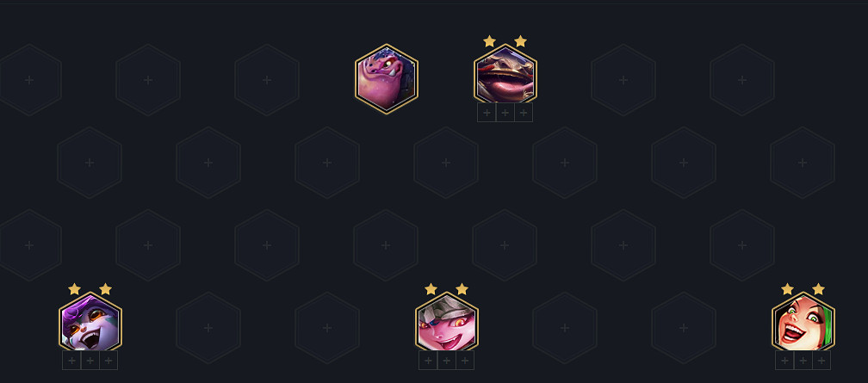868x383 pixels.
Task: Select the pink-faced Tristana champion hex
Action: tap(447, 323)
